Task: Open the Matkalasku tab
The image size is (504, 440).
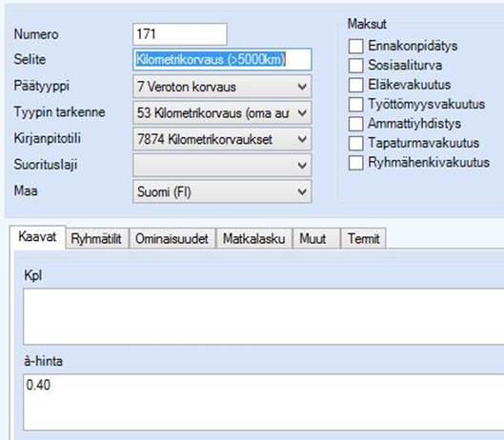Action: tap(254, 238)
